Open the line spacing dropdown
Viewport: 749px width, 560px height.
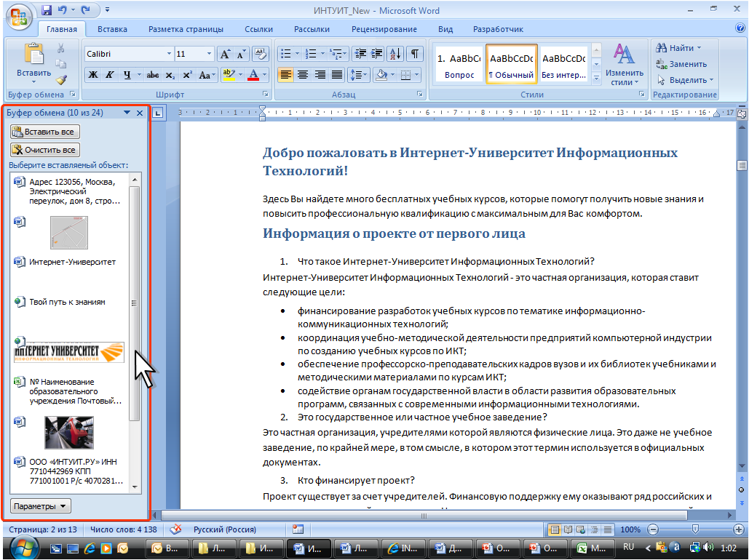(358, 75)
